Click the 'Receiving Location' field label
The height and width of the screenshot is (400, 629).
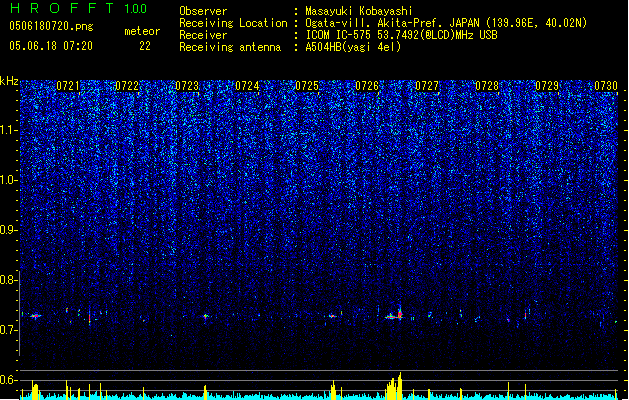coord(233,23)
